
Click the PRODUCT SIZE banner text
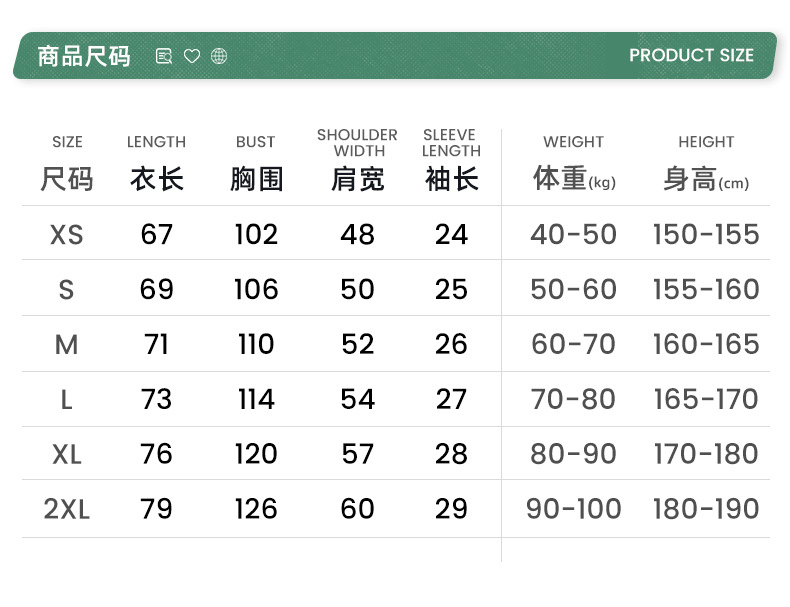[x=691, y=56]
